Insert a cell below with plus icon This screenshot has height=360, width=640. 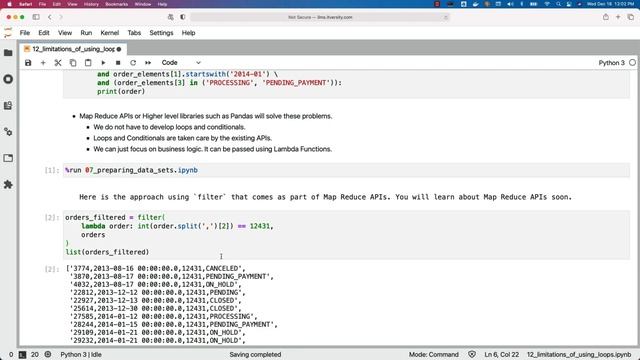click(x=43, y=63)
